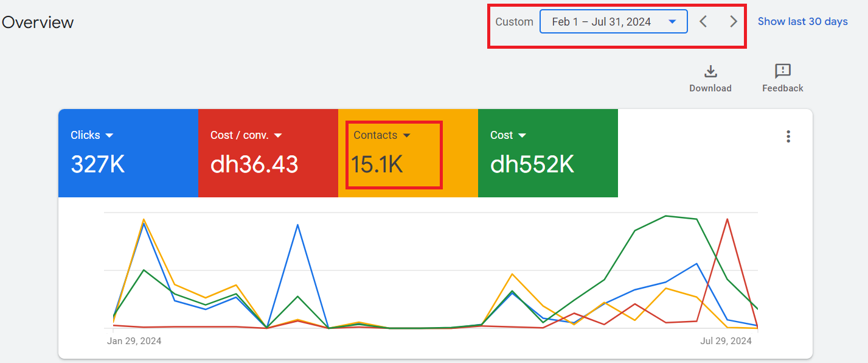This screenshot has height=363, width=868.
Task: Select the blue Clicks 327K scorecard
Action: pyautogui.click(x=128, y=153)
